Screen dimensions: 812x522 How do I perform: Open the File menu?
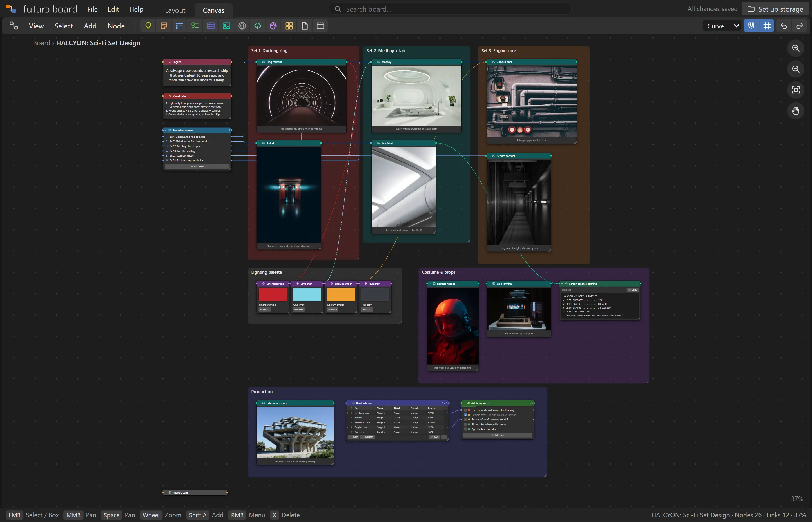click(93, 9)
